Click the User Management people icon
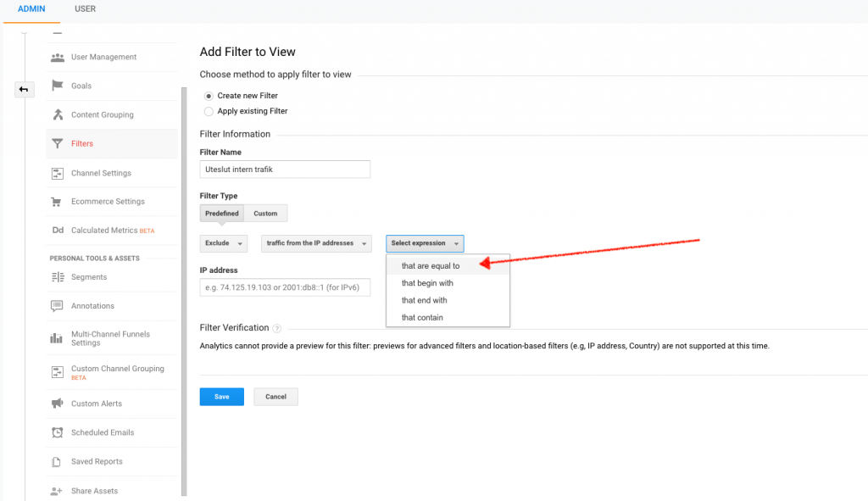868x501 pixels. coord(57,58)
